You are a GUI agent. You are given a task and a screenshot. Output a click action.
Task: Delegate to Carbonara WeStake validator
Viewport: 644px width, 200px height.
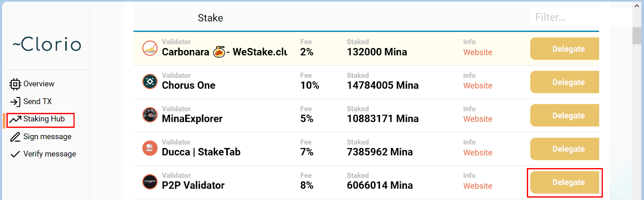(x=565, y=49)
